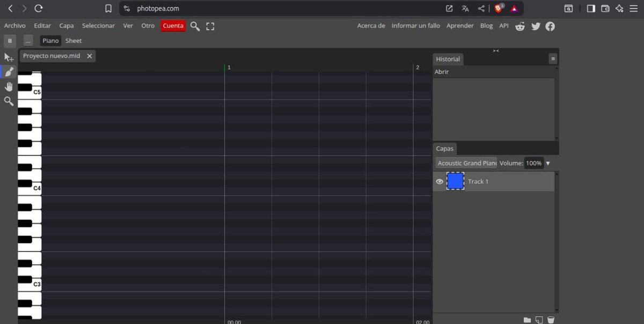Switch to Sheet view
Image resolution: width=644 pixels, height=324 pixels.
tap(74, 41)
